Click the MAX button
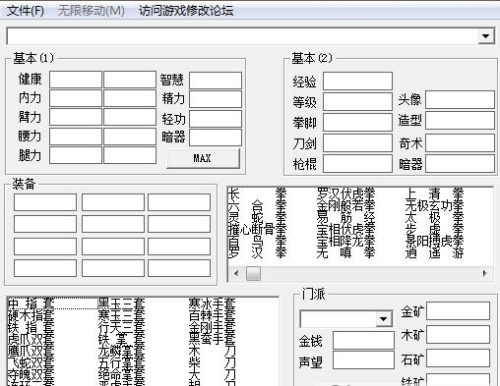This screenshot has height=386, width=500. coord(203,158)
